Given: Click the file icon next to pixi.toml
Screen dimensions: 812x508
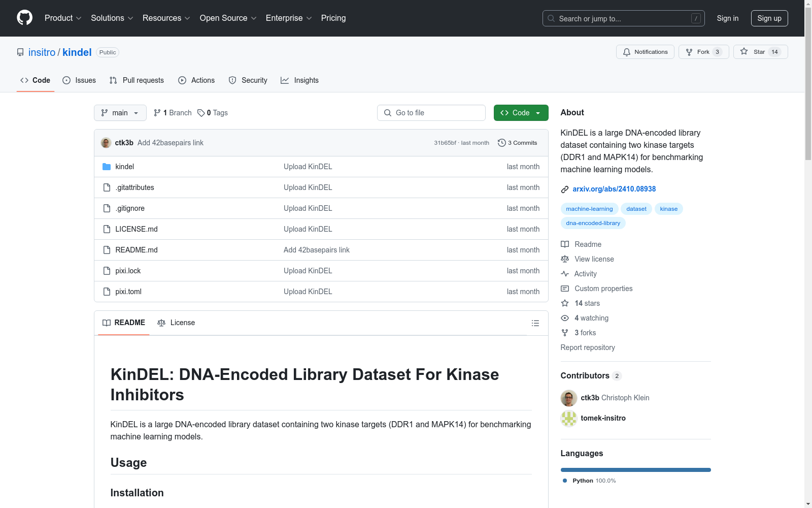Looking at the screenshot, I should coord(107,292).
